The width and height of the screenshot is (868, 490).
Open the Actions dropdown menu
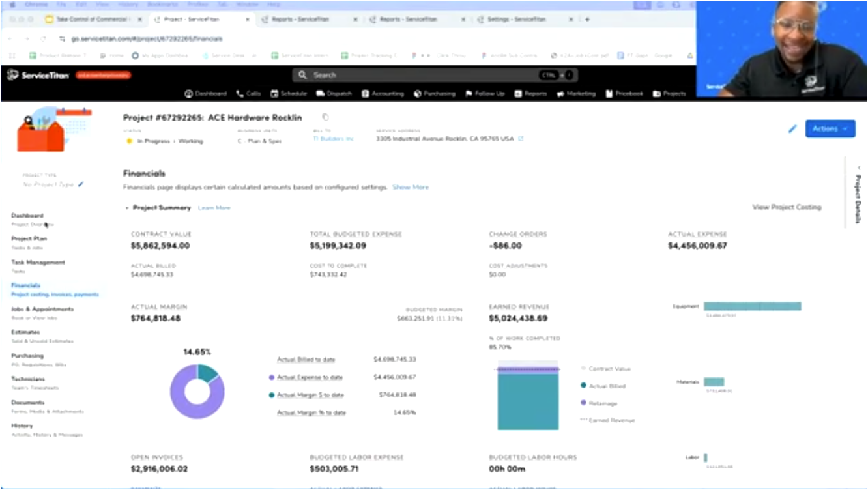(x=830, y=129)
